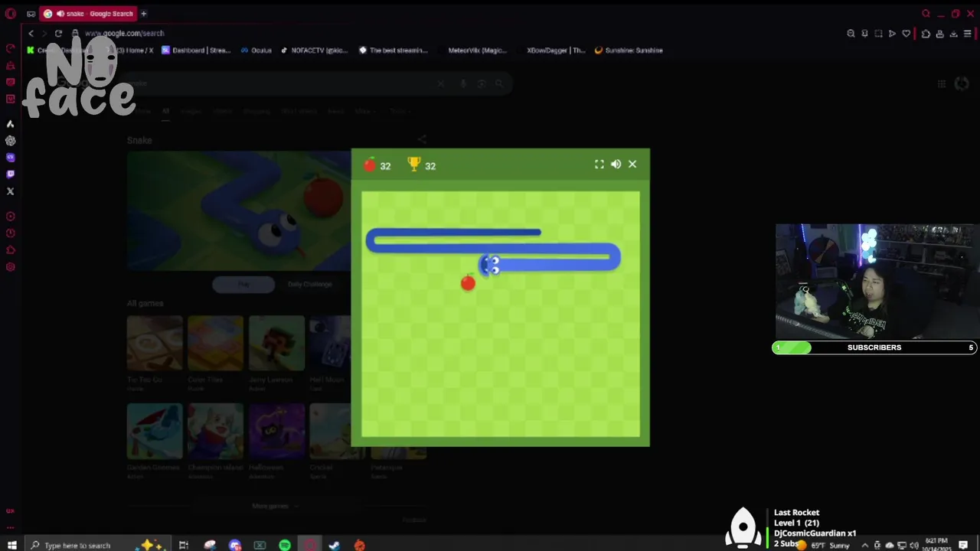Click the Play button below Snake preview
980x551 pixels.
pos(243,284)
